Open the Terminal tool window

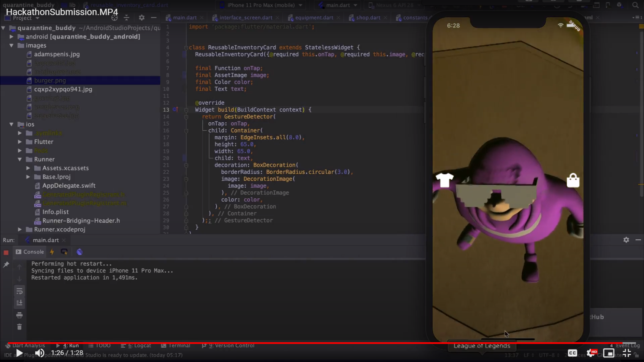coord(176,346)
